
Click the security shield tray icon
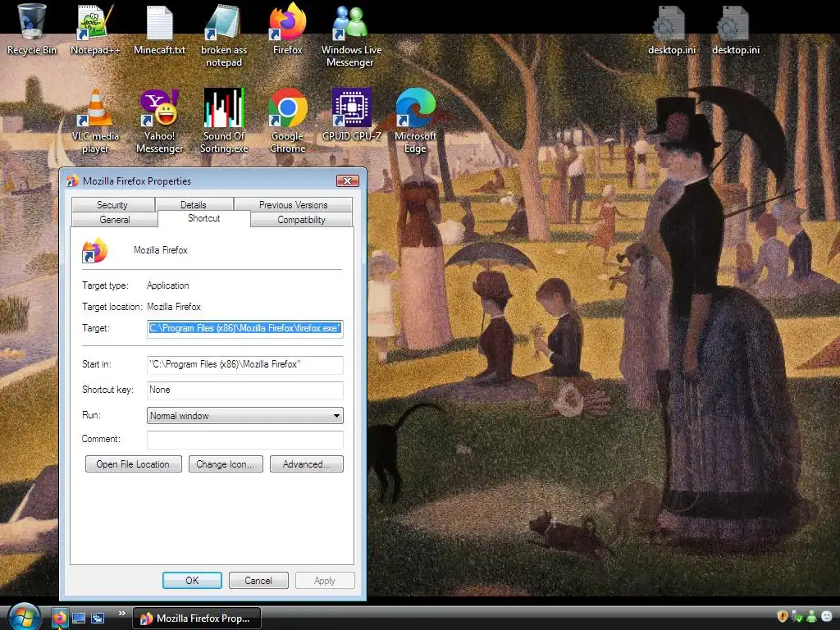coord(783,617)
